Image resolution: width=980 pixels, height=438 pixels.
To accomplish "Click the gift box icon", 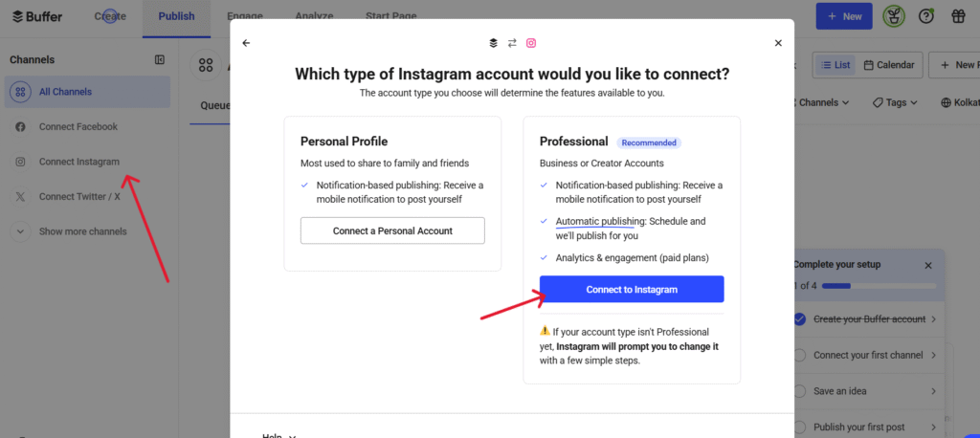I will coord(958,16).
